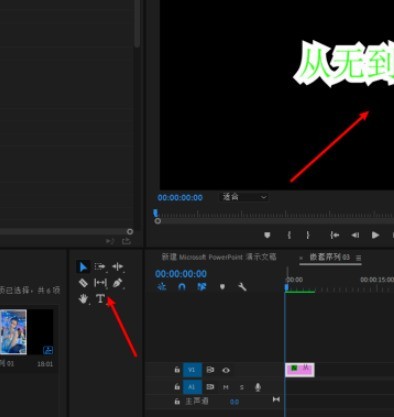Click Mark In button in Program monitor
The width and height of the screenshot is (394, 417).
coord(289,235)
